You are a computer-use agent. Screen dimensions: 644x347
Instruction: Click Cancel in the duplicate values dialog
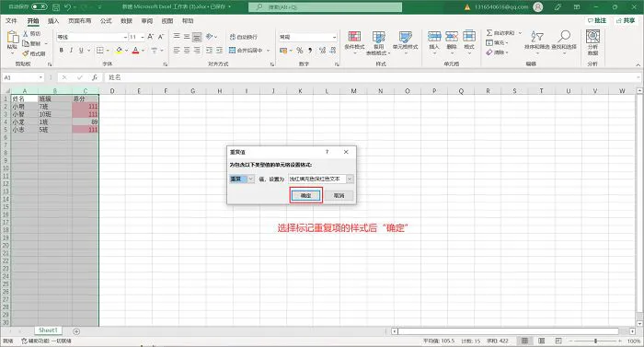coord(339,196)
